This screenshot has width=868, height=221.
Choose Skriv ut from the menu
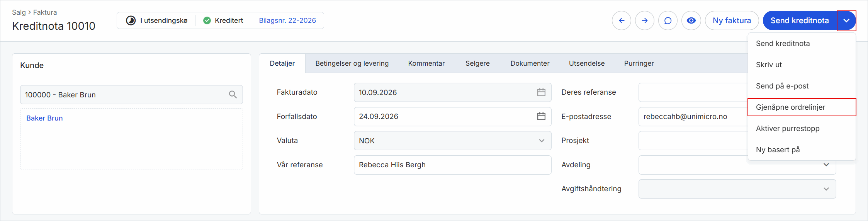click(x=802, y=65)
